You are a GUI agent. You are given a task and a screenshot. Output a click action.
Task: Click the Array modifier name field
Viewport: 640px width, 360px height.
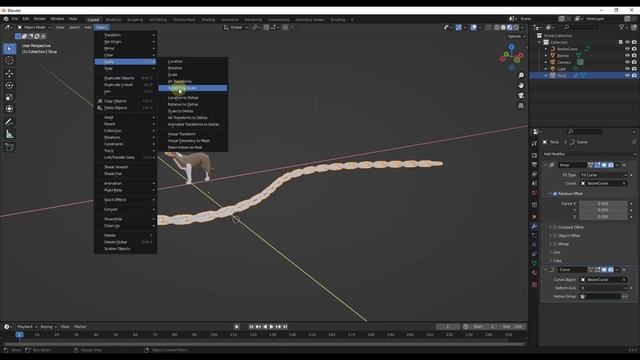572,165
